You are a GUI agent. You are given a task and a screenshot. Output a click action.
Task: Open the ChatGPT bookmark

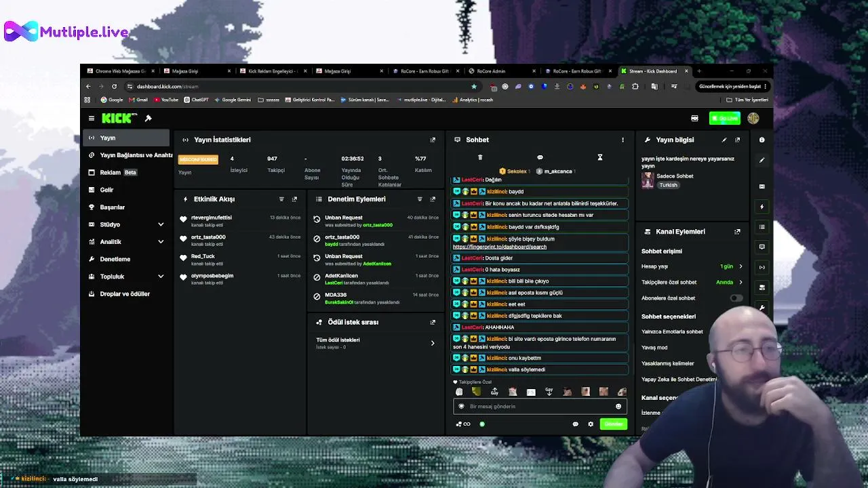(197, 100)
